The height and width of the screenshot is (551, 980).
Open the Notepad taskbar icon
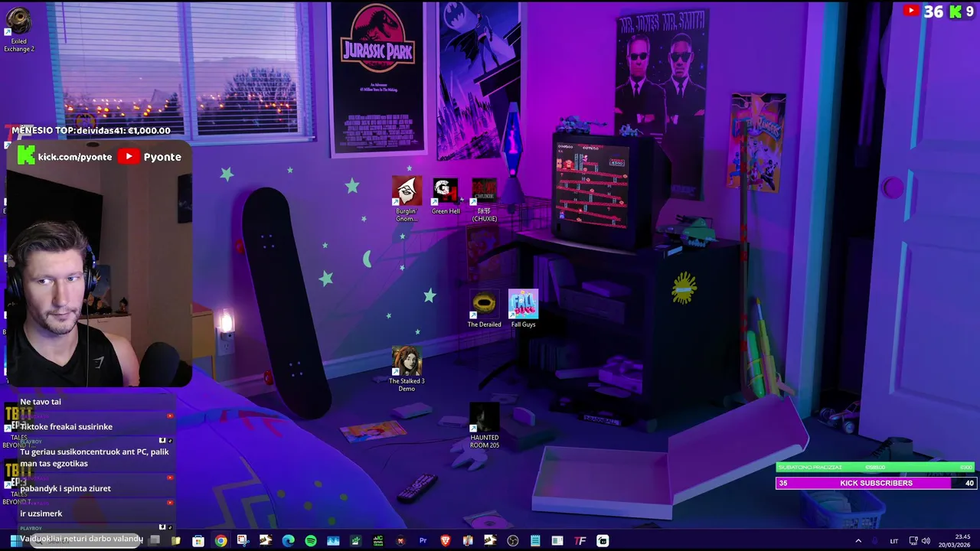[x=535, y=540]
